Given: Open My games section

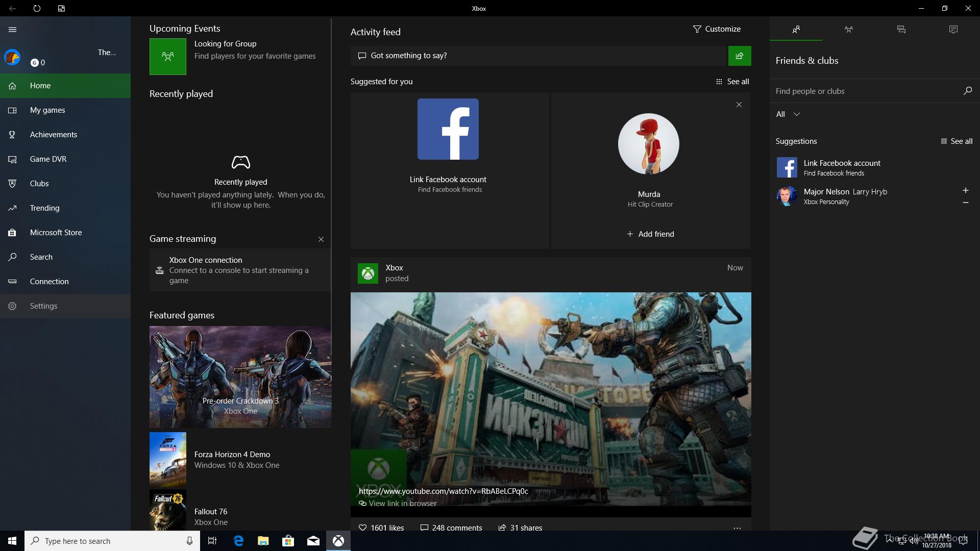Looking at the screenshot, I should pos(65,110).
